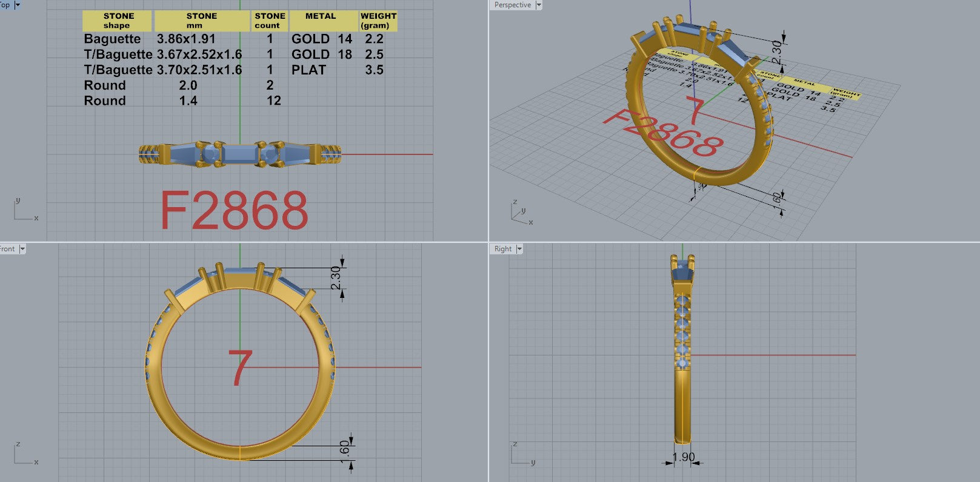Screen dimensions: 980x482
Task: Open the Perspective viewport dropdown arrow
Action: (538, 5)
